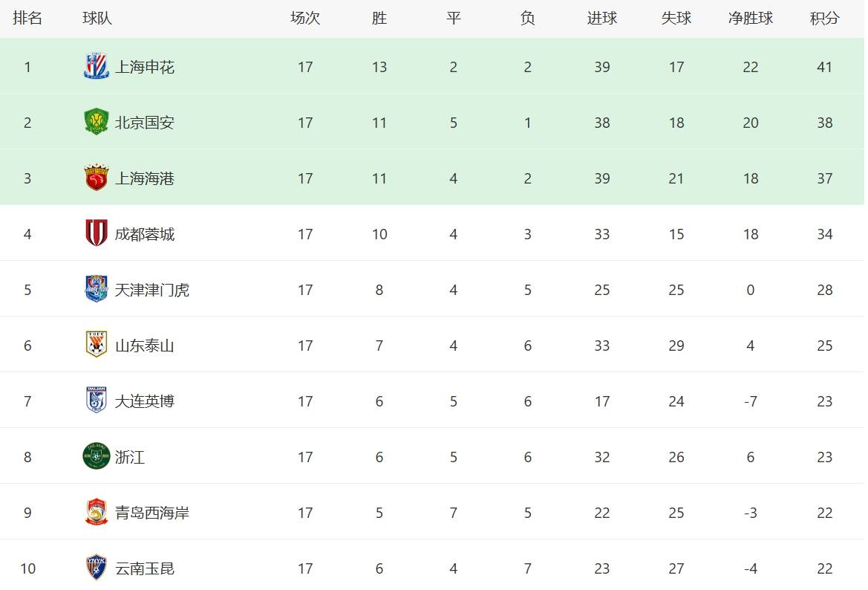Click the Beijing Guoan green badge
868x590 pixels.
96,123
